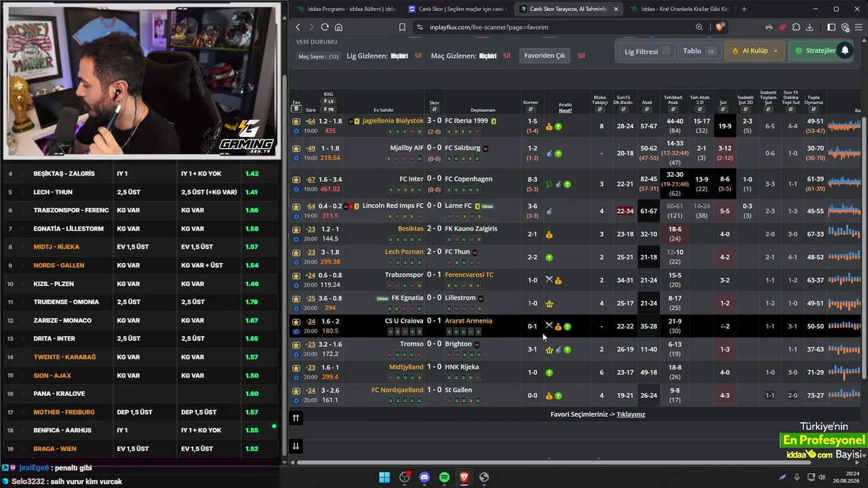The image size is (868, 488).
Task: Jump to bottom with double down arrows
Action: (296, 446)
